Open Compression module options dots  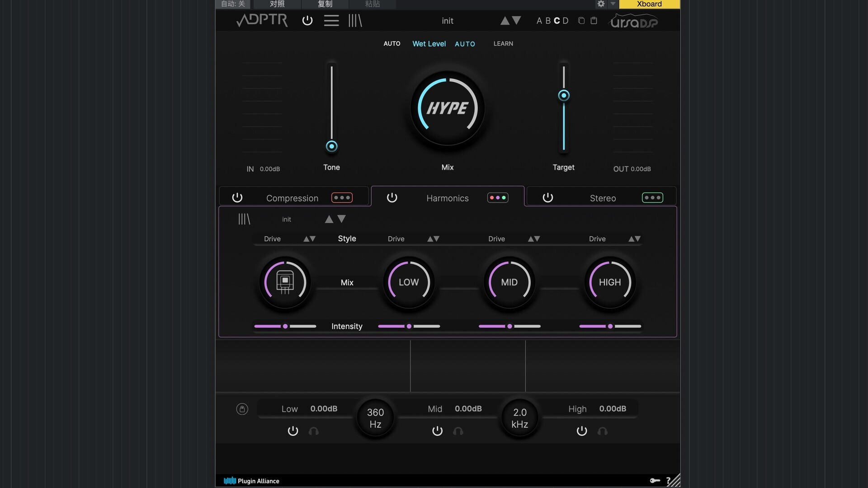[x=342, y=198]
